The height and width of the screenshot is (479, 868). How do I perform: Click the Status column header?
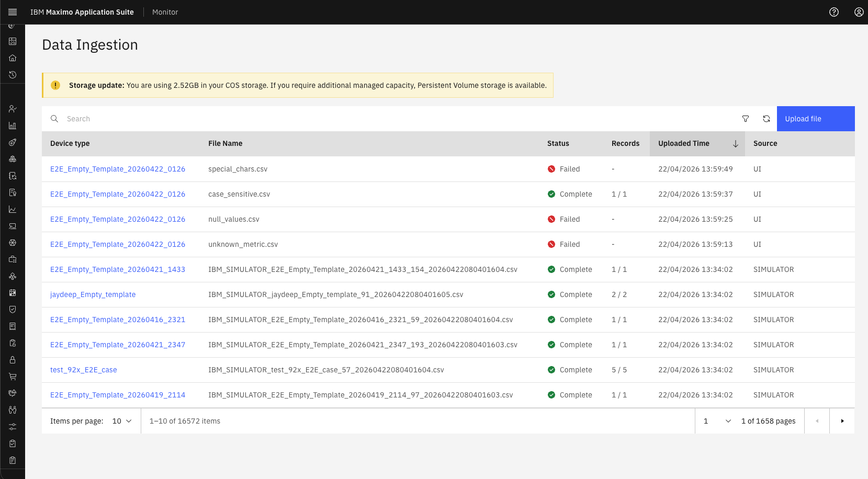tap(558, 143)
